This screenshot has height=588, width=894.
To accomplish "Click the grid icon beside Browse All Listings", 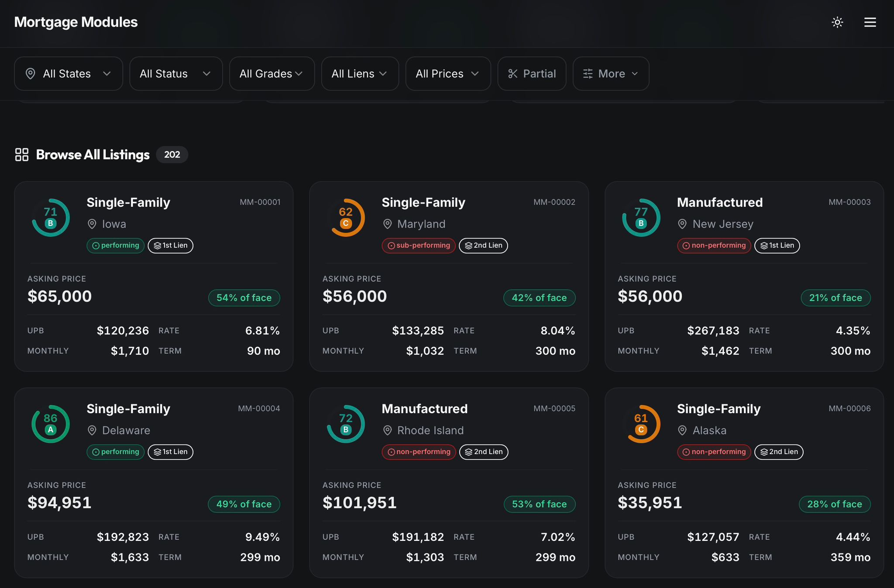I will 22,154.
